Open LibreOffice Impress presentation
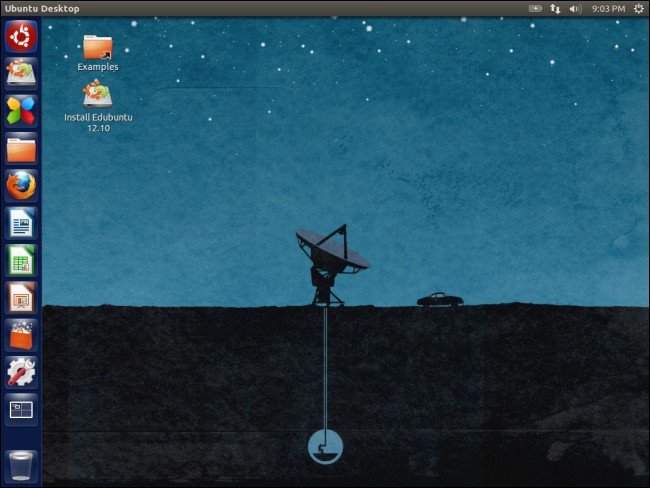 (21, 298)
